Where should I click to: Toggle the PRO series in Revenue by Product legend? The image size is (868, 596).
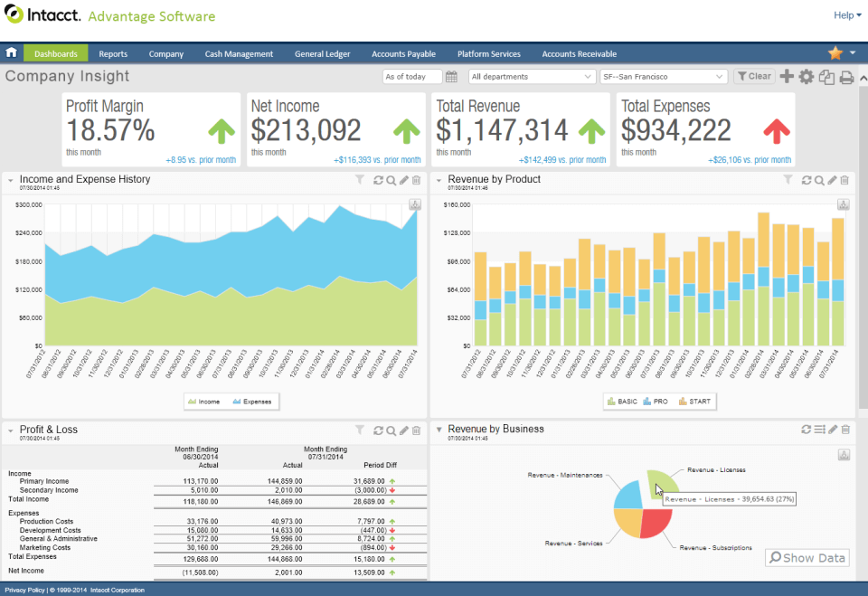(x=661, y=401)
